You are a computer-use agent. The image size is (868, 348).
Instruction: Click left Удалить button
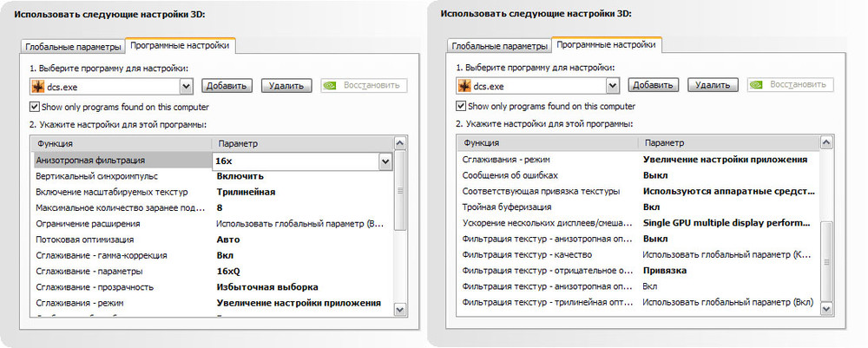(x=286, y=86)
